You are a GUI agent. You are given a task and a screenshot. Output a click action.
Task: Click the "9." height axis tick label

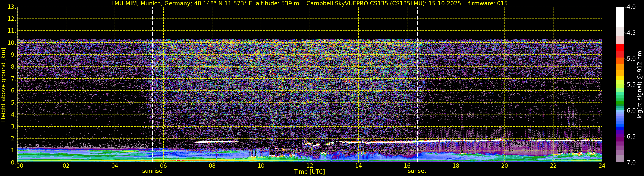[13, 55]
